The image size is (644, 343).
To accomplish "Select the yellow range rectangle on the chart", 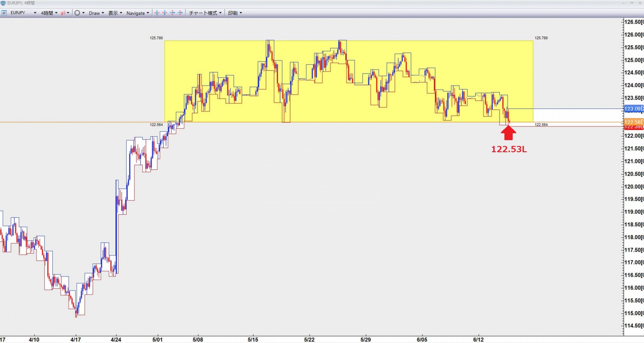I will click(349, 81).
